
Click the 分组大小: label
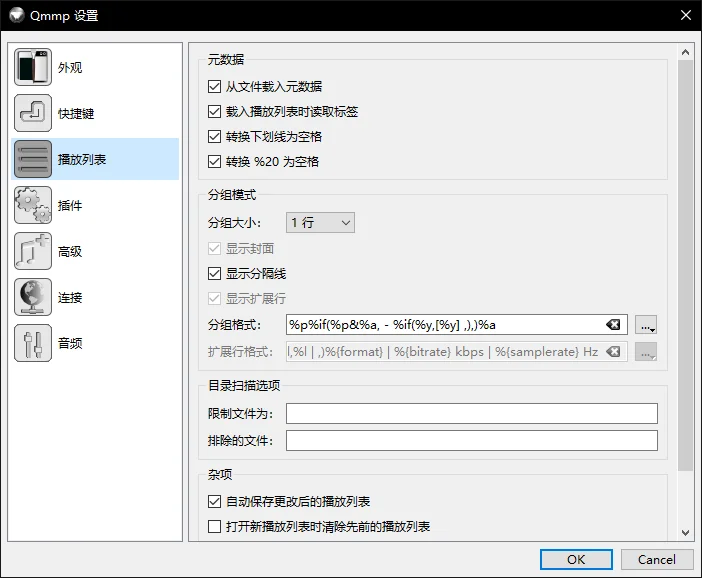(x=235, y=223)
